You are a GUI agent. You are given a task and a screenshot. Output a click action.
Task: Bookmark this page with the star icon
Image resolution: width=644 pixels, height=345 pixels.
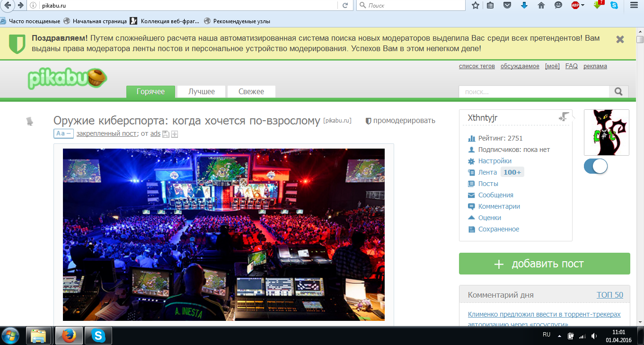[x=476, y=5]
